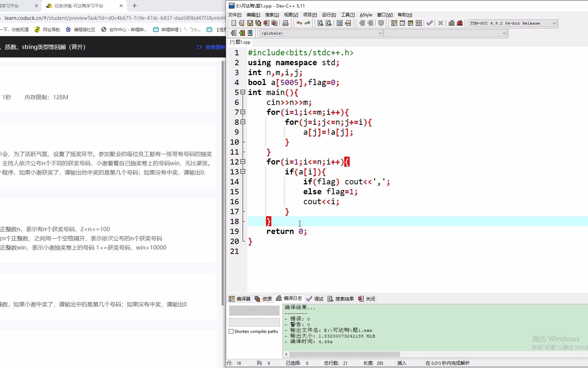Open Find with the magnifier icon
The image size is (588, 368).
click(x=321, y=23)
